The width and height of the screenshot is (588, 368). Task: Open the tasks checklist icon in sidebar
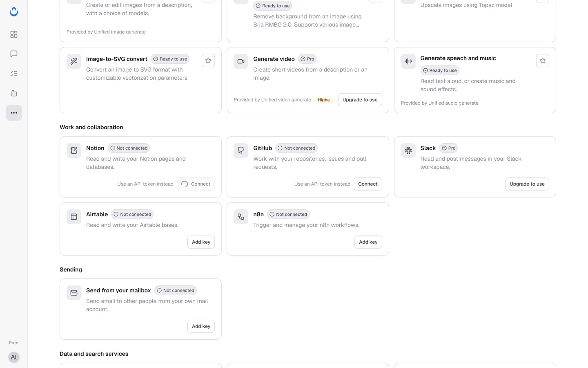pyautogui.click(x=14, y=74)
